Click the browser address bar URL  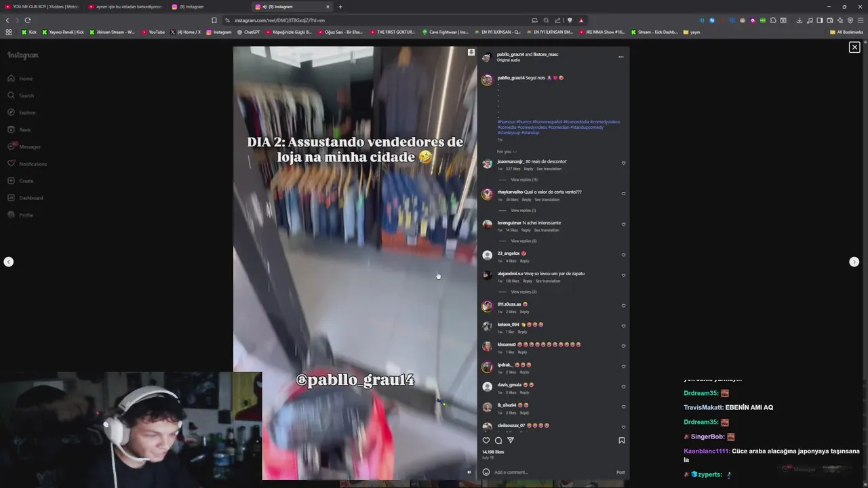[x=280, y=20]
